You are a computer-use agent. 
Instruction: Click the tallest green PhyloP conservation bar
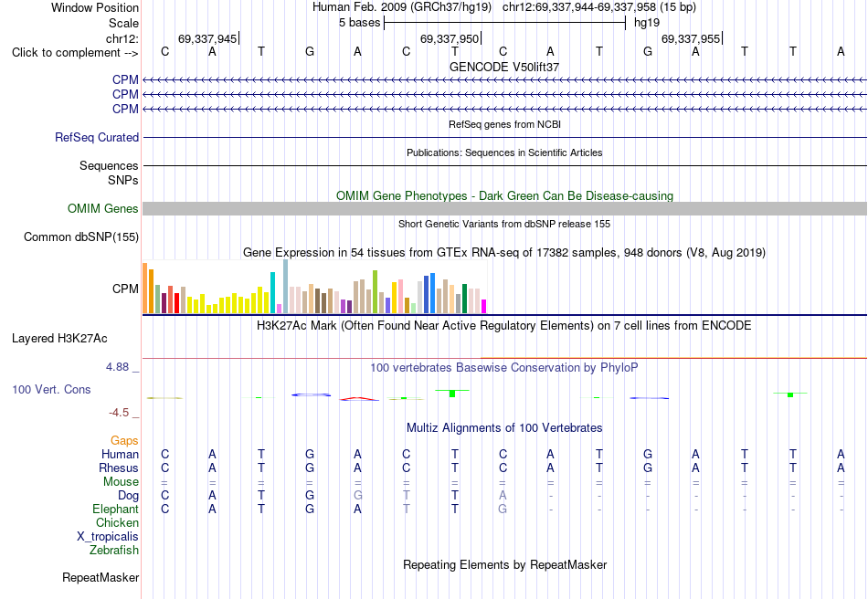click(x=452, y=394)
